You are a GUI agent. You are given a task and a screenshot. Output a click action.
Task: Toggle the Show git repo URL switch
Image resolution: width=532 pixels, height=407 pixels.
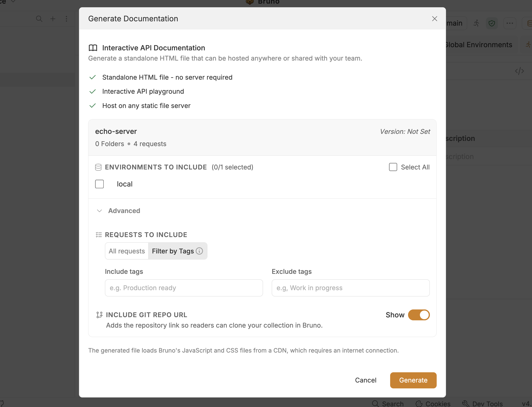419,315
